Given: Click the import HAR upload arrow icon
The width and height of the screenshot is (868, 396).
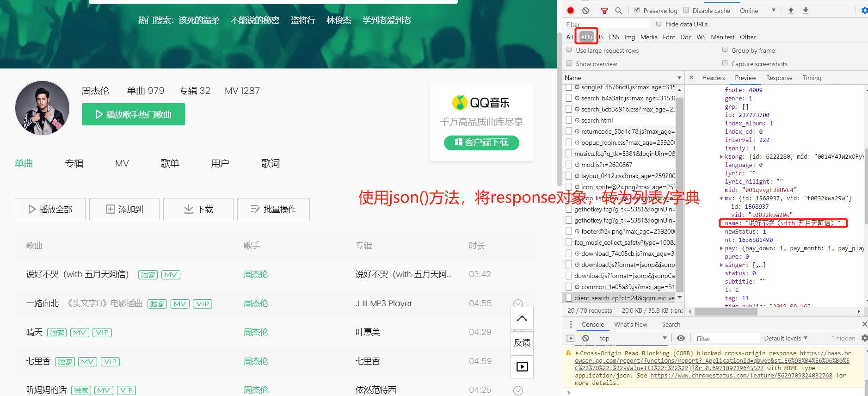Looking at the screenshot, I should coord(791,11).
